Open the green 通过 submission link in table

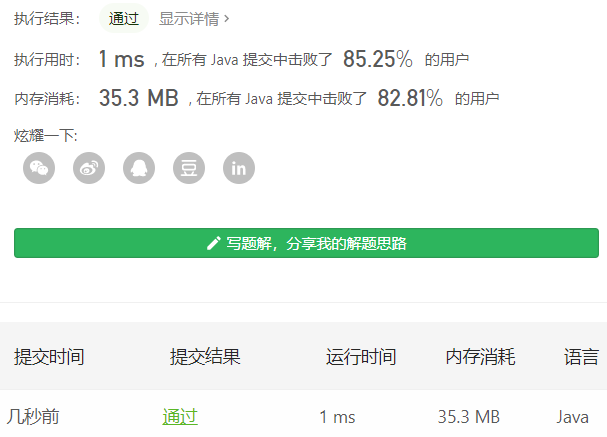click(x=180, y=417)
